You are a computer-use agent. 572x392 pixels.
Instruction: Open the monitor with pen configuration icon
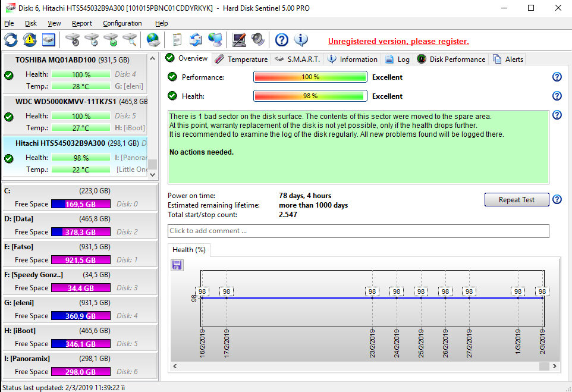point(239,40)
